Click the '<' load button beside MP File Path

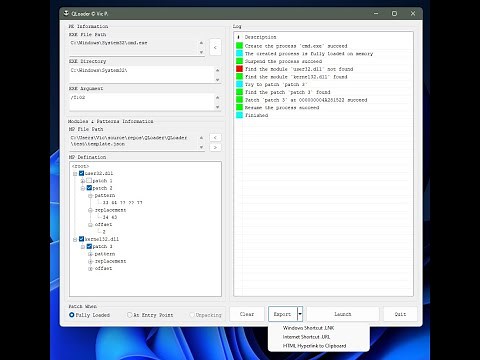click(215, 137)
